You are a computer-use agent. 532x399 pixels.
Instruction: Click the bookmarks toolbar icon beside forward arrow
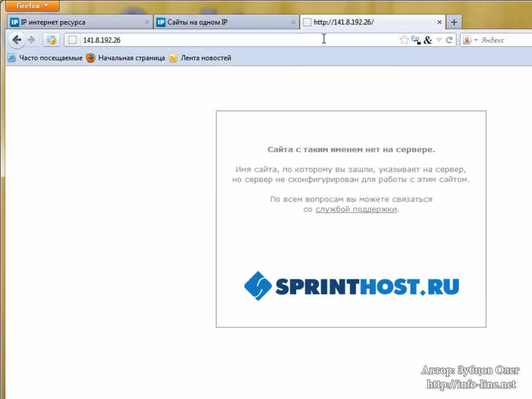click(52, 40)
